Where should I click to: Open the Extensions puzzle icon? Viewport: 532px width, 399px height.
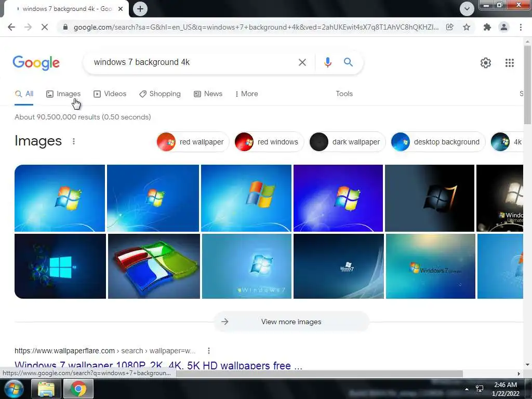(x=487, y=27)
